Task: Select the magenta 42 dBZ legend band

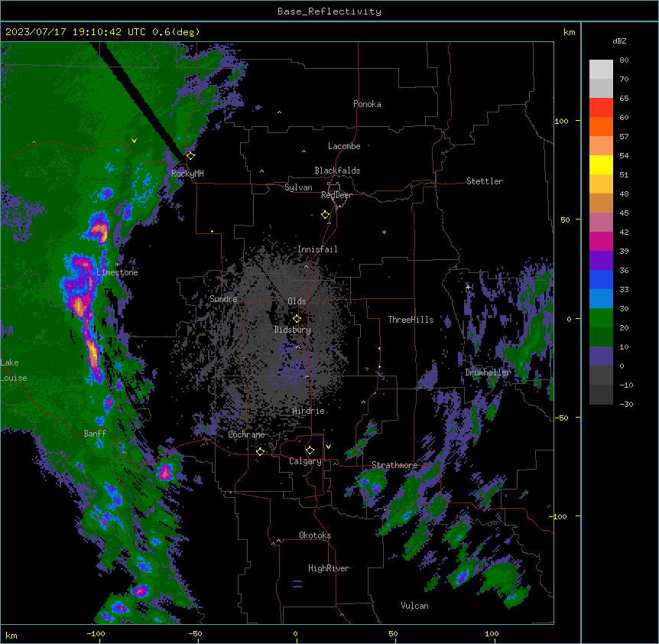Action: tap(601, 241)
